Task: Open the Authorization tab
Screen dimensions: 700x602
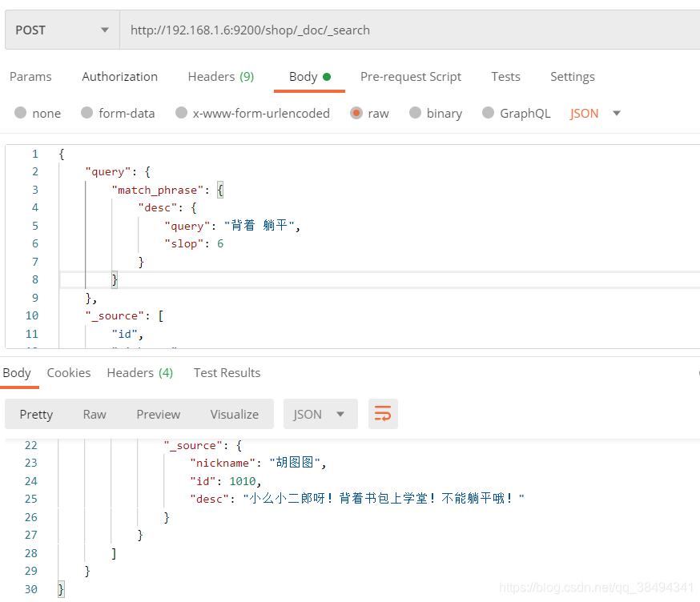Action: coord(119,77)
